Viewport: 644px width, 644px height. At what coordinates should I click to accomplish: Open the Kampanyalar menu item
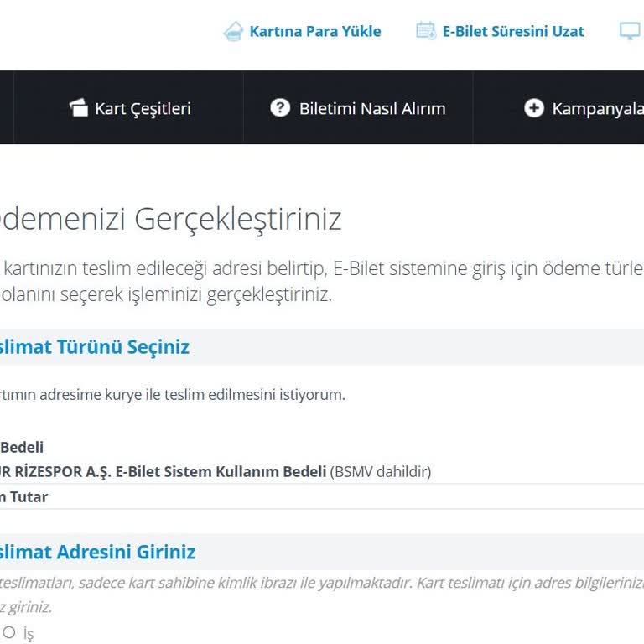click(598, 109)
